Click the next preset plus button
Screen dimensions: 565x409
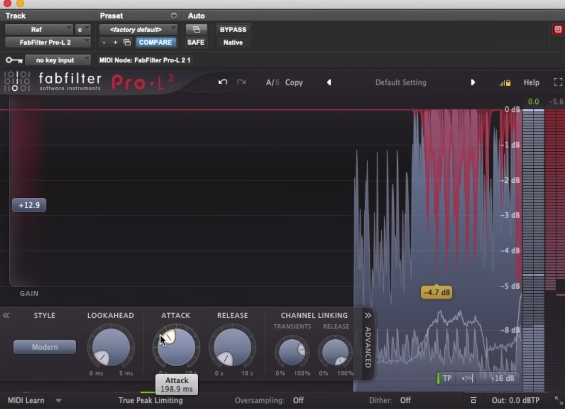[115, 43]
